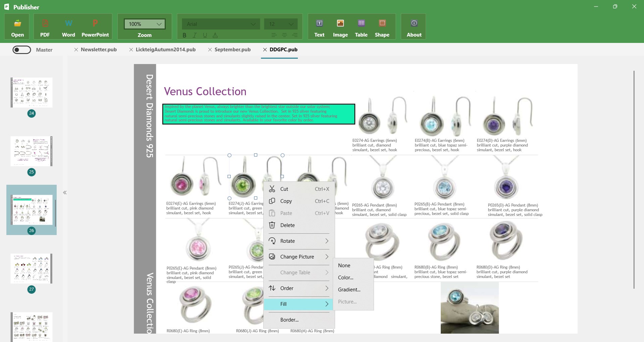
Task: Export to PowerPoint format
Action: coord(95,27)
